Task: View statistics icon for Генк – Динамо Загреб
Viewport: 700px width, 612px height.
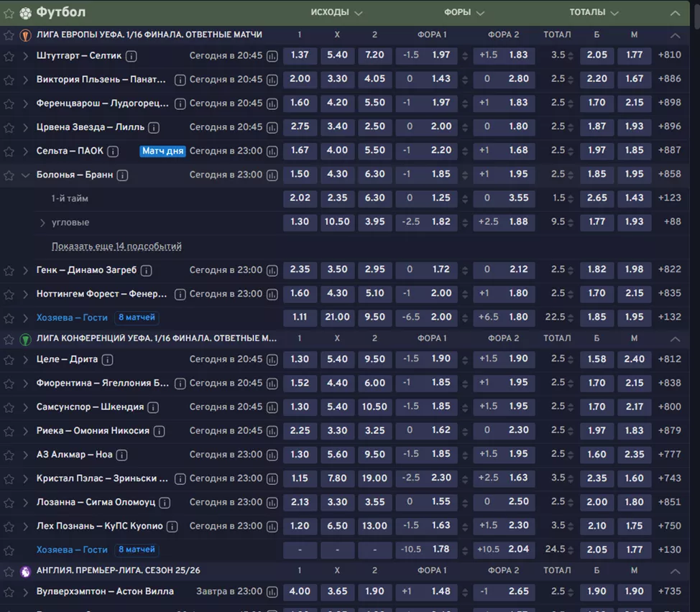Action: 272,271
